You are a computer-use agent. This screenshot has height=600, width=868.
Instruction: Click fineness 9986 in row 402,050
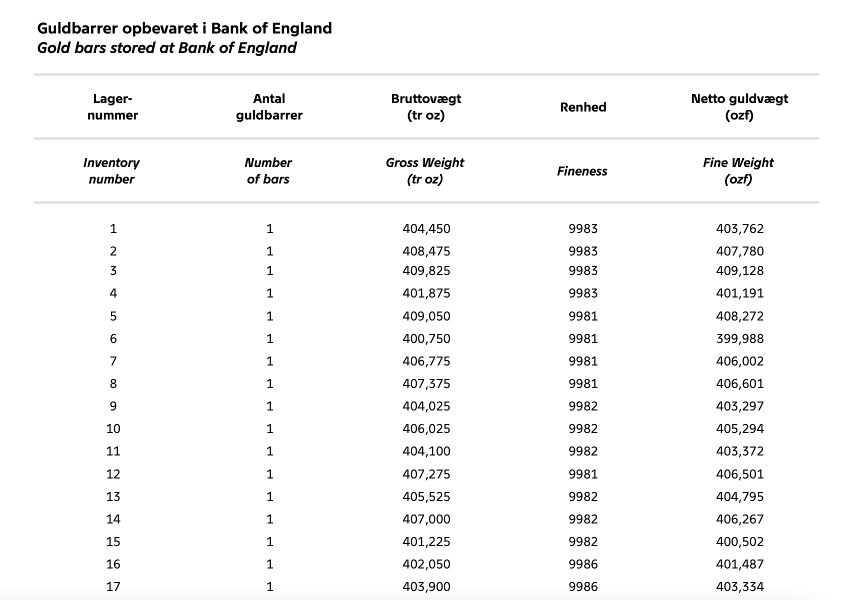tap(583, 564)
